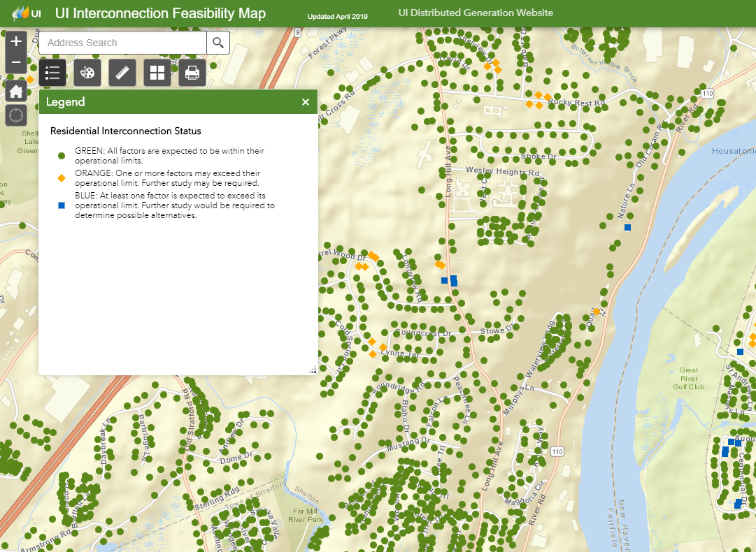Click the Legend panel title bar

point(178,101)
